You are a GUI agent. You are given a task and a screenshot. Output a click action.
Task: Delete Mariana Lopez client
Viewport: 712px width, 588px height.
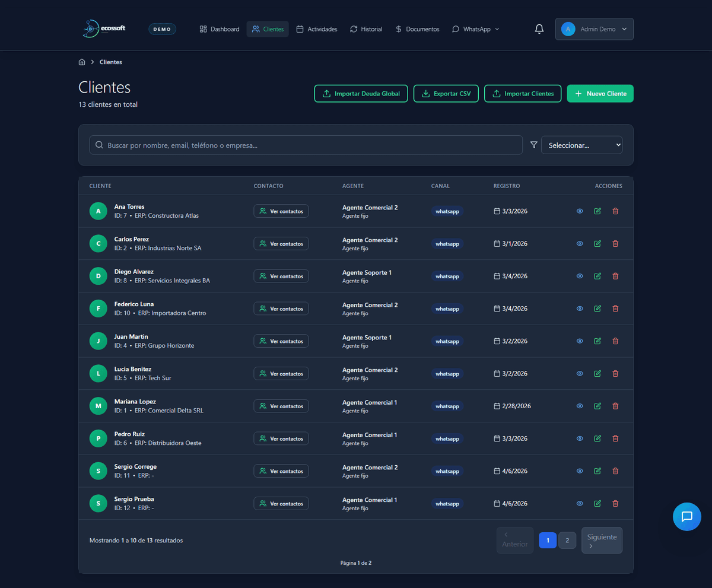tap(615, 406)
